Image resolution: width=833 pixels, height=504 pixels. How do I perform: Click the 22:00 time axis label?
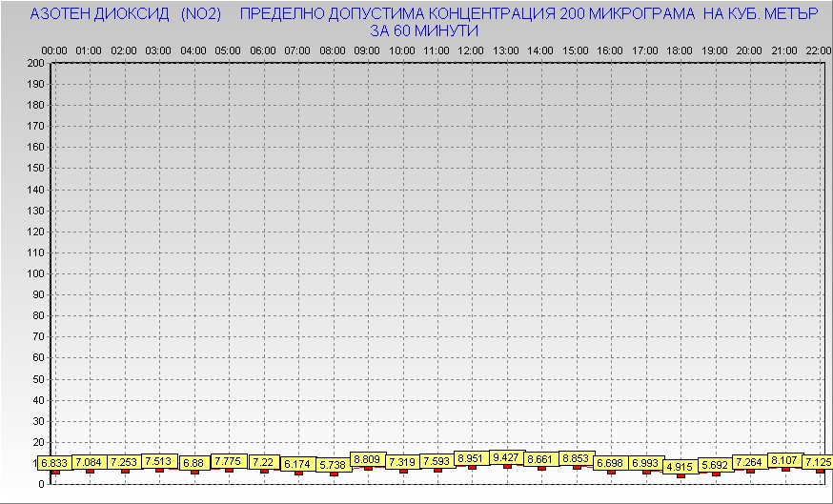point(817,50)
